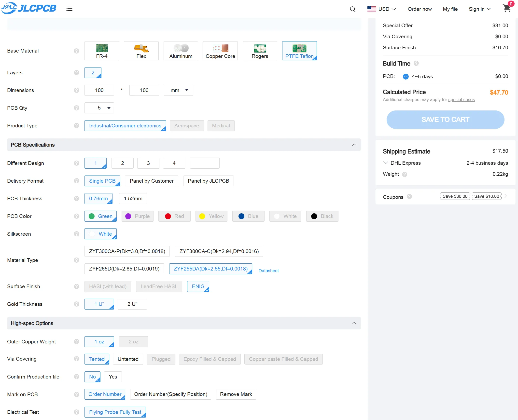The width and height of the screenshot is (518, 420).
Task: Open the Order now link
Action: [x=420, y=9]
